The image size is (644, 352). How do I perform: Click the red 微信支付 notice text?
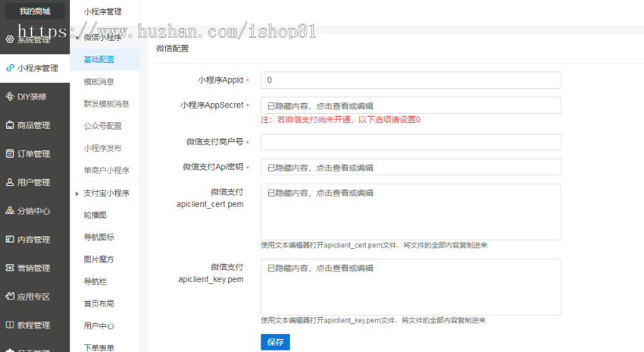tap(341, 120)
